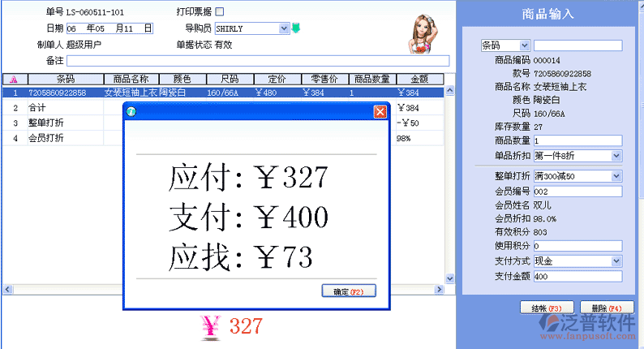Click the 商品数量 input field

(577, 140)
